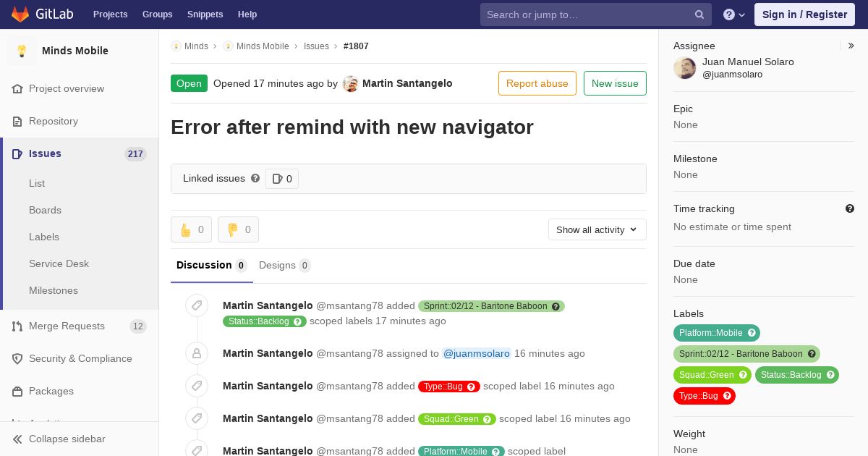The width and height of the screenshot is (868, 456).
Task: Click the New issue button
Action: pos(615,83)
